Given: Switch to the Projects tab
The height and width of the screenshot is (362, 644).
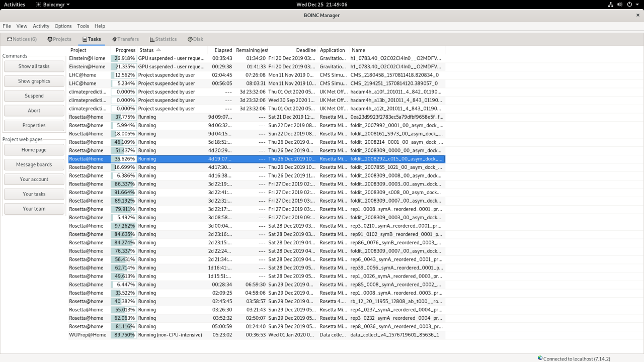Looking at the screenshot, I should point(59,39).
